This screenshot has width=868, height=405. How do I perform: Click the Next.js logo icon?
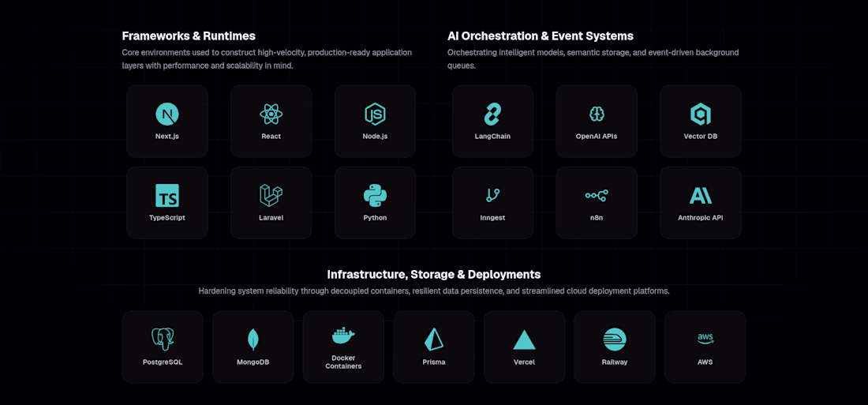click(167, 114)
